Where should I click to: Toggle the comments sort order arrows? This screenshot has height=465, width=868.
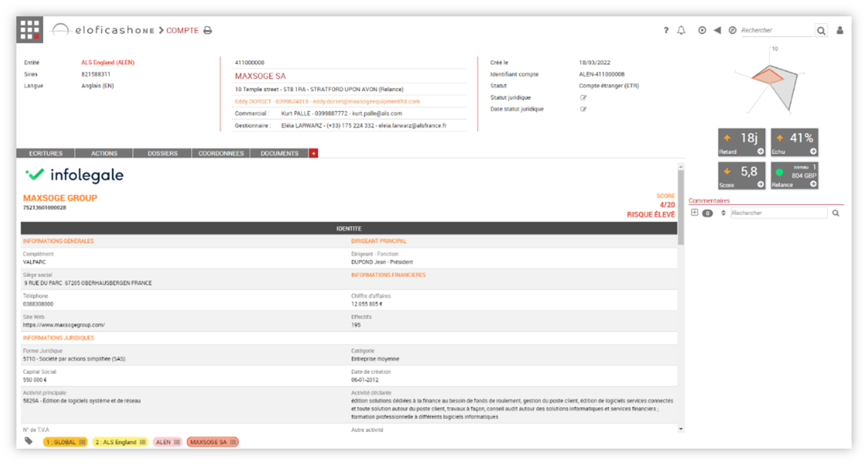pos(723,212)
